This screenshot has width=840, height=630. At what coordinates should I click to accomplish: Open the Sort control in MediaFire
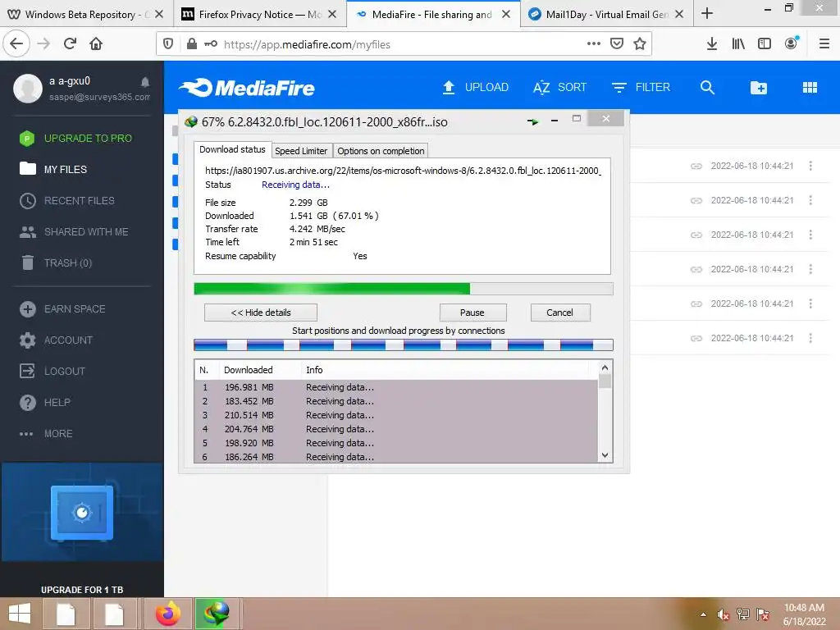pyautogui.click(x=559, y=87)
